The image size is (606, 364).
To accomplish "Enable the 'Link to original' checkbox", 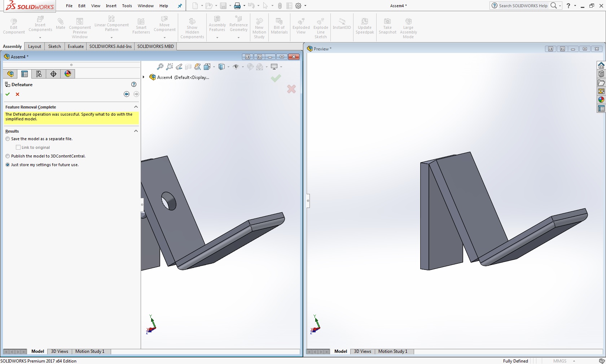I will click(x=18, y=147).
